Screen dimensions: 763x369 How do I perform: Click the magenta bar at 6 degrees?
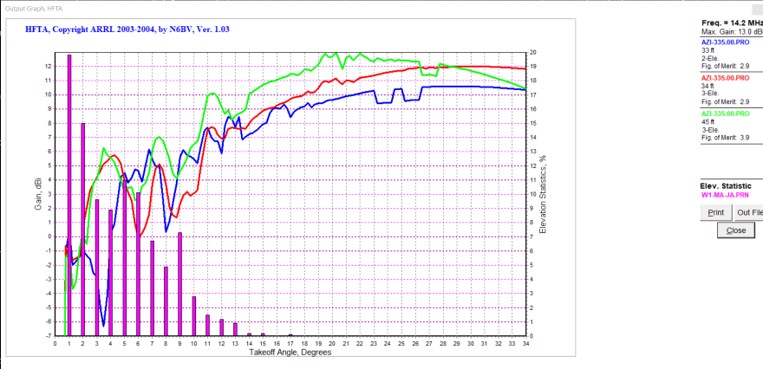138,264
